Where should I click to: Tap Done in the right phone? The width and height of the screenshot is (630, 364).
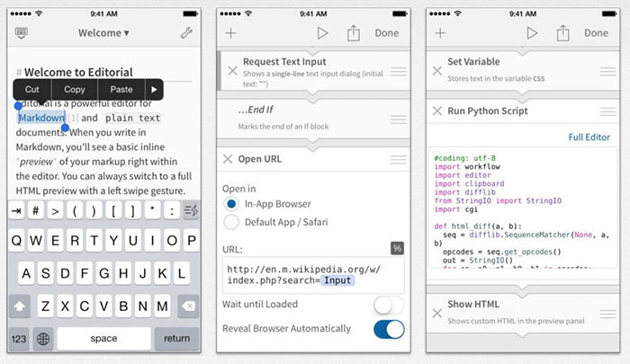[596, 33]
